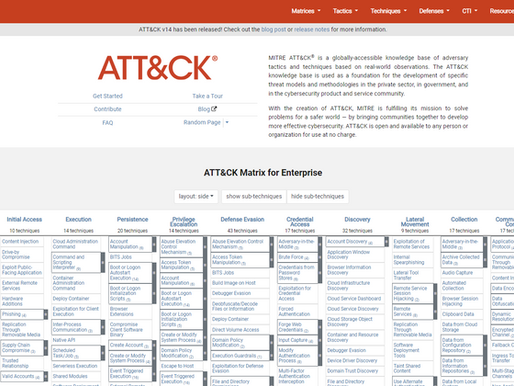This screenshot has height=386, width=514.
Task: Open the Defense Evasion tactic heading
Action: [x=242, y=219]
